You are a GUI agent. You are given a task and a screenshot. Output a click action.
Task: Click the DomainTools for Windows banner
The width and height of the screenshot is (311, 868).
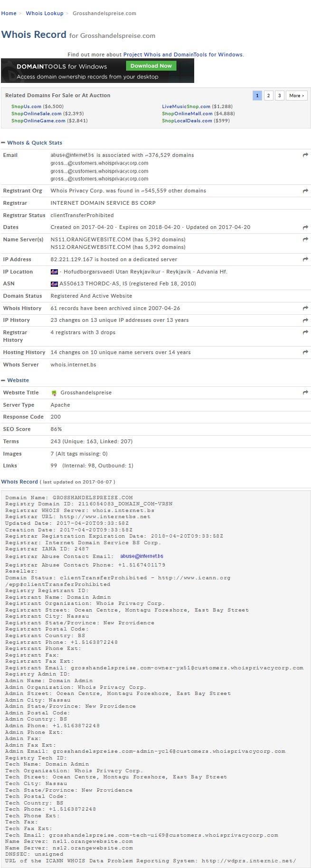point(97,71)
